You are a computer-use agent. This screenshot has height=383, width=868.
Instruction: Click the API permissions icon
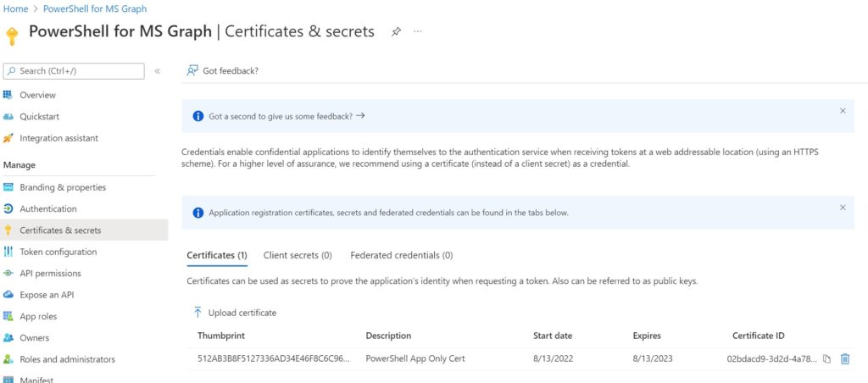[x=8, y=274]
